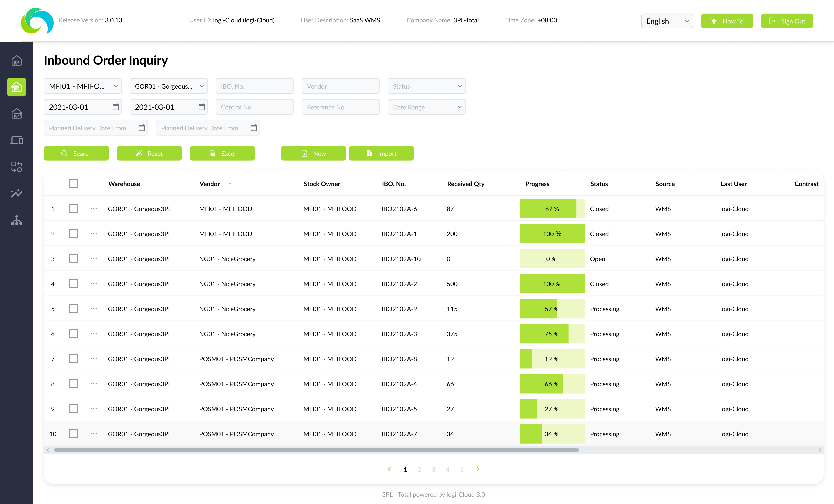Click the Excel export button
The image size is (834, 504).
222,153
